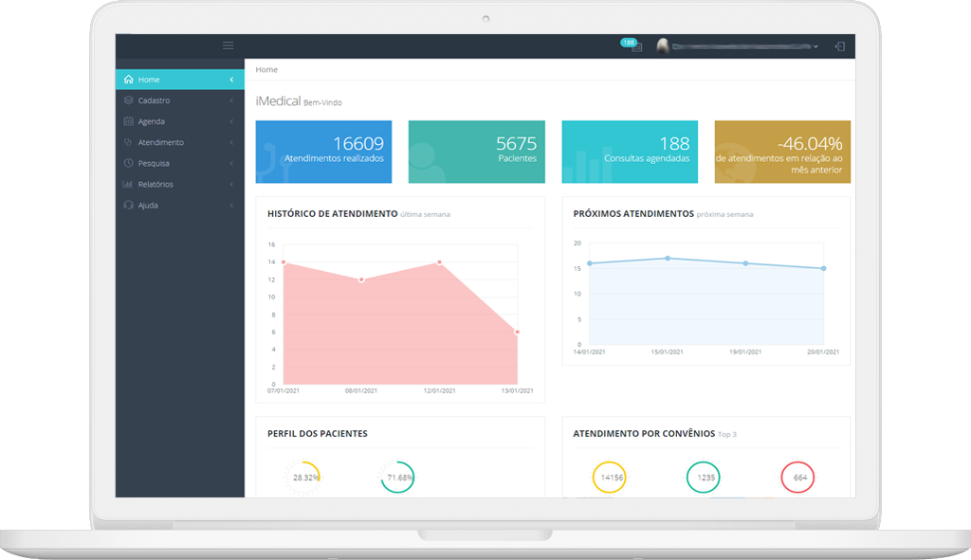This screenshot has height=560, width=971.
Task: Open the Agenda menu item
Action: 179,121
